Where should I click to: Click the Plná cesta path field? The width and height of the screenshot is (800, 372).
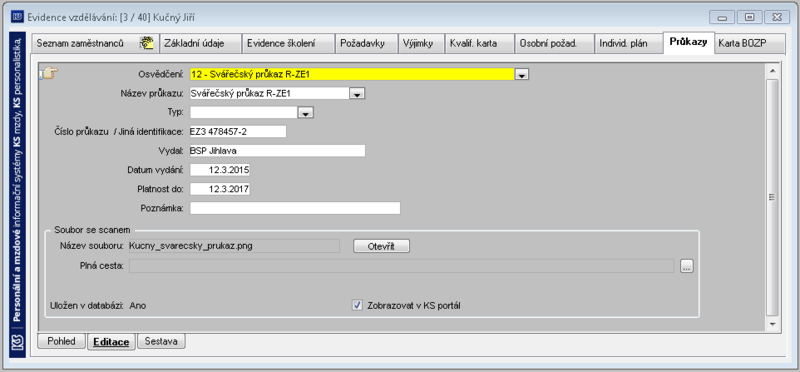[x=403, y=266]
